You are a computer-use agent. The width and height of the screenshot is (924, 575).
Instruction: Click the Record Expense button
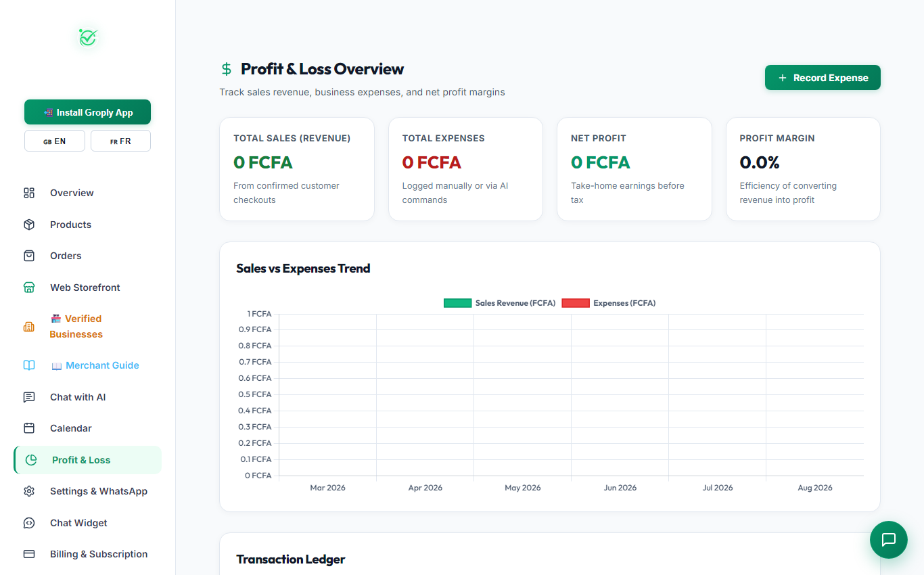(x=823, y=78)
